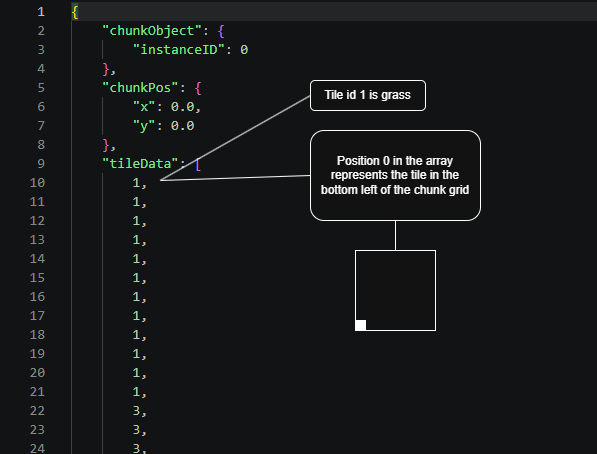This screenshot has width=597, height=454.
Task: Click gutter line number 4
Action: click(41, 69)
